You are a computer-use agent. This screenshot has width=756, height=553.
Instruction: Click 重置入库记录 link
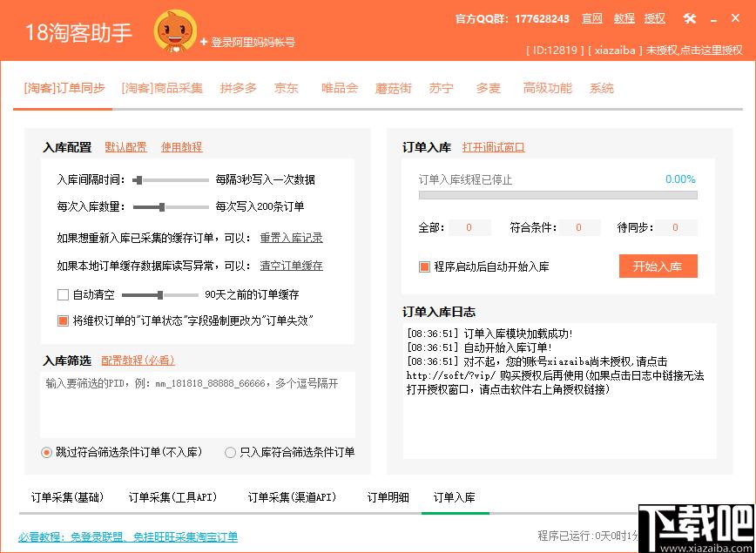(x=291, y=238)
